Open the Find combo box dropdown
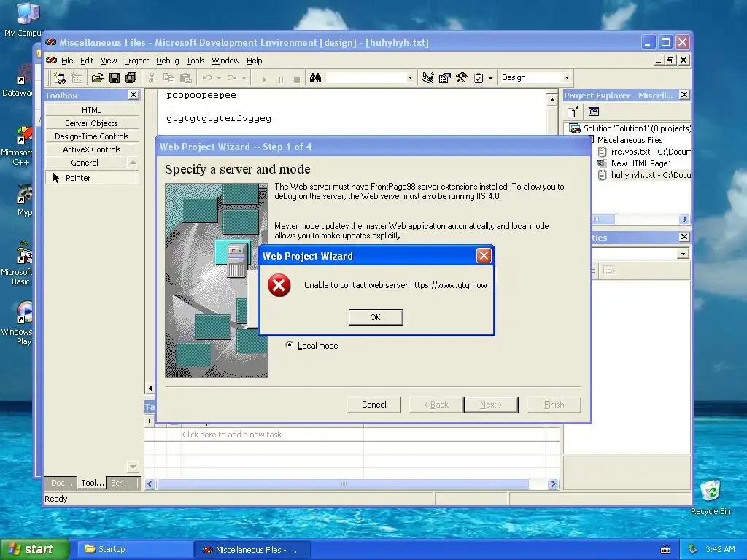Viewport: 747px width, 560px height. tap(410, 78)
